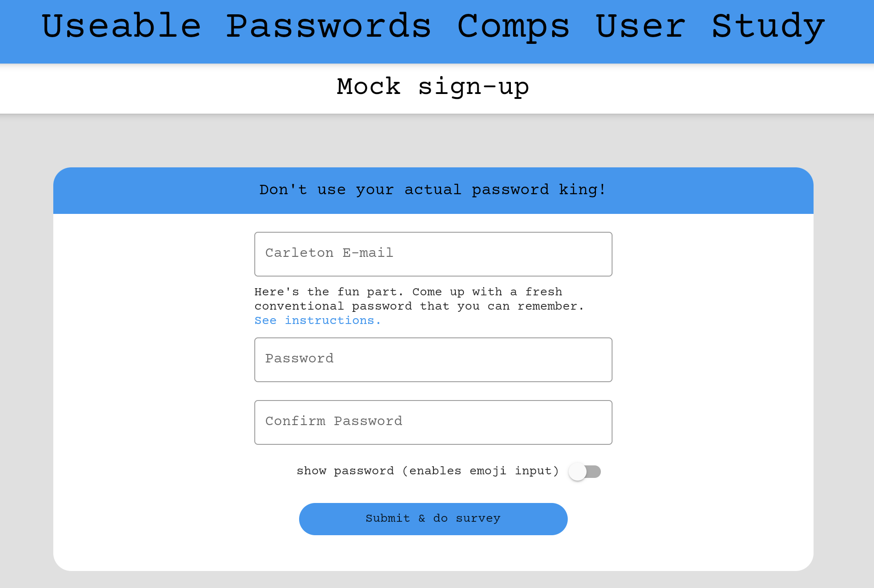This screenshot has width=874, height=588.
Task: Click the word "User" in the page title
Action: tap(640, 26)
